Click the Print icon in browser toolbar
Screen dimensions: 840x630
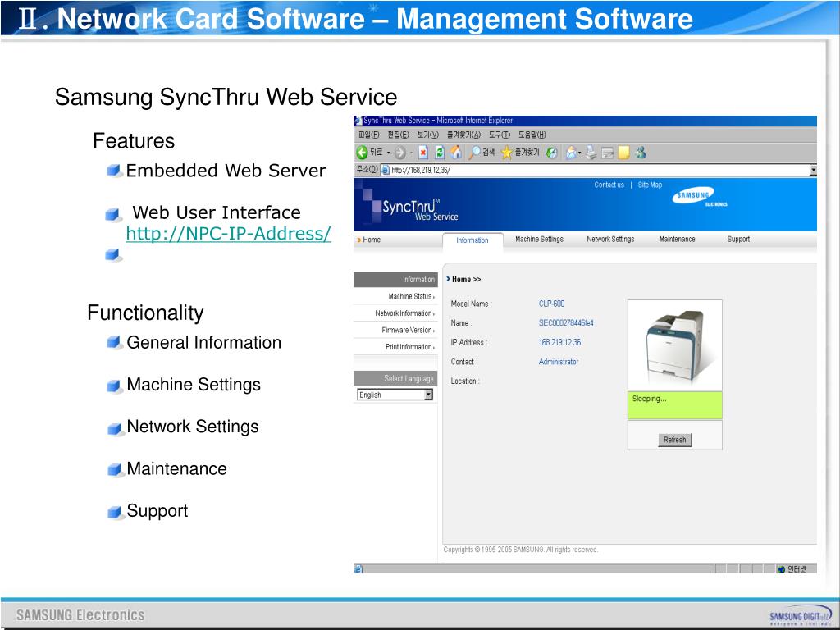tap(591, 153)
